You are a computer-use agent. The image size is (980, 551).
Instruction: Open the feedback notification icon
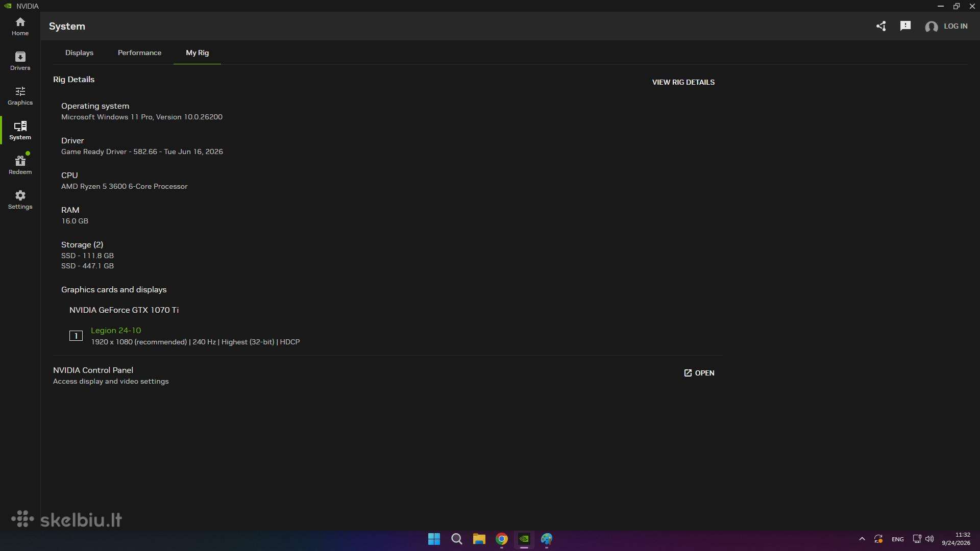coord(905,26)
